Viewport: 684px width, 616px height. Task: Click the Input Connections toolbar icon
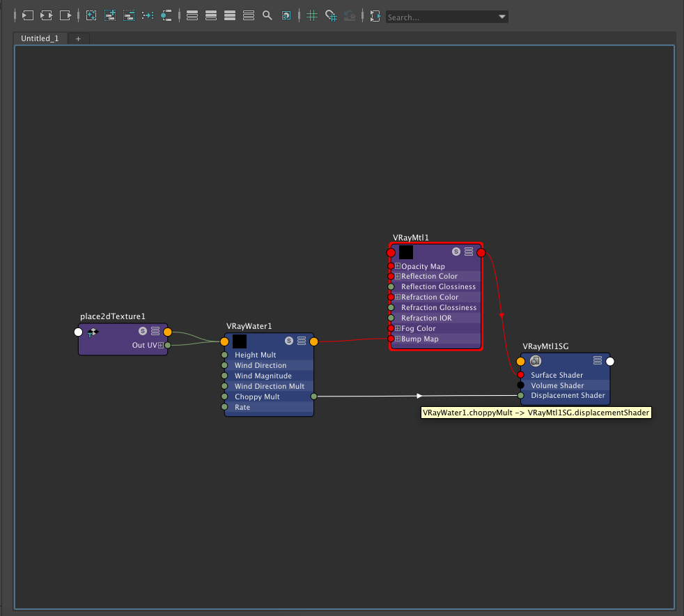click(27, 16)
